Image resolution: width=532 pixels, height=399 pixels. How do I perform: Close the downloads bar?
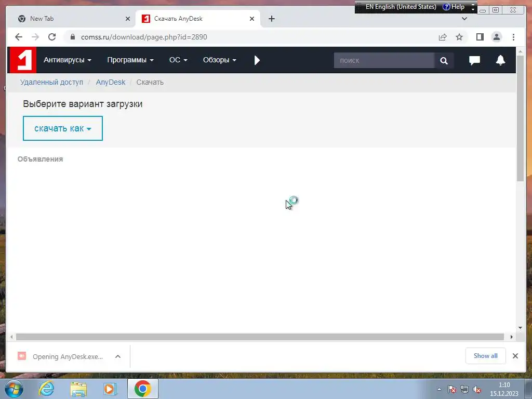pyautogui.click(x=515, y=356)
